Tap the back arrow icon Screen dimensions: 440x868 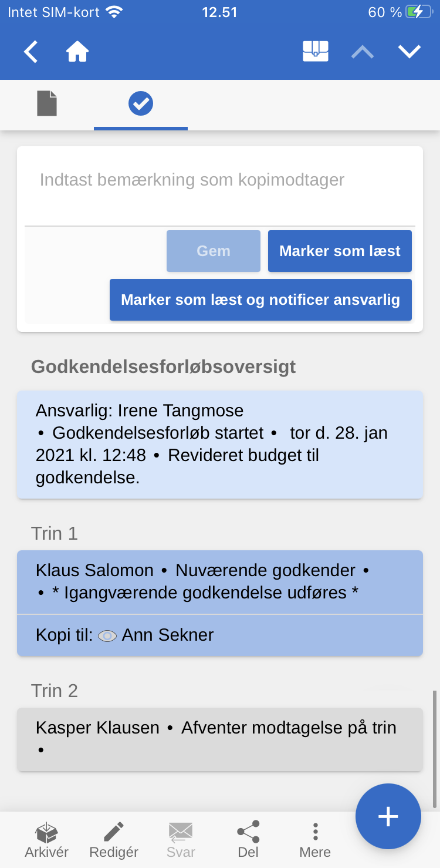point(31,52)
